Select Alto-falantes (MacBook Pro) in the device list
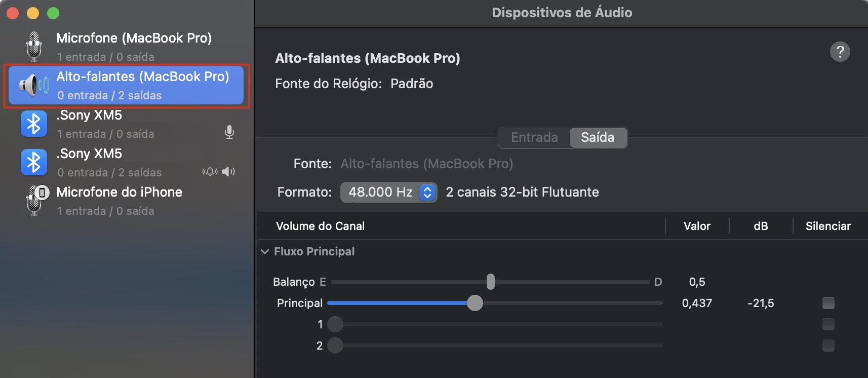The height and width of the screenshot is (378, 868). coord(127,85)
